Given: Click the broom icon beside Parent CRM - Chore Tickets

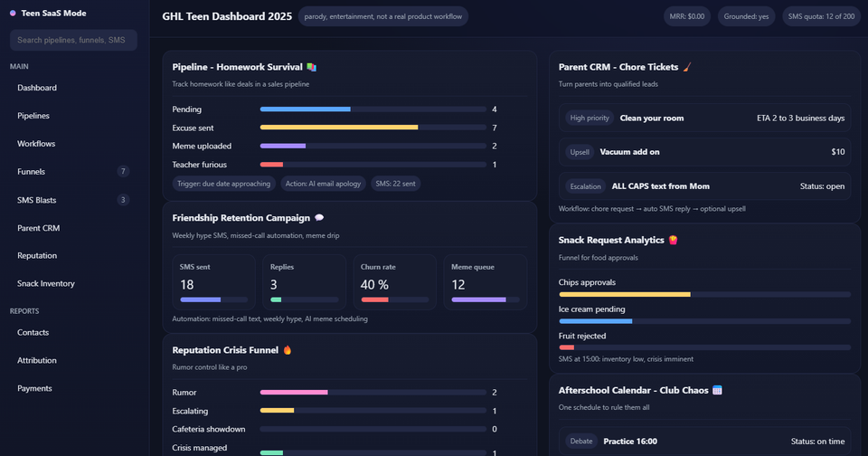Looking at the screenshot, I should tap(687, 67).
